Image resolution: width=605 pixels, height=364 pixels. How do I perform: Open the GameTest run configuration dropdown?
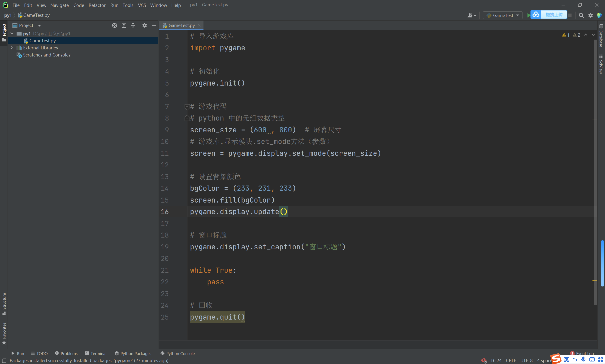tap(503, 15)
